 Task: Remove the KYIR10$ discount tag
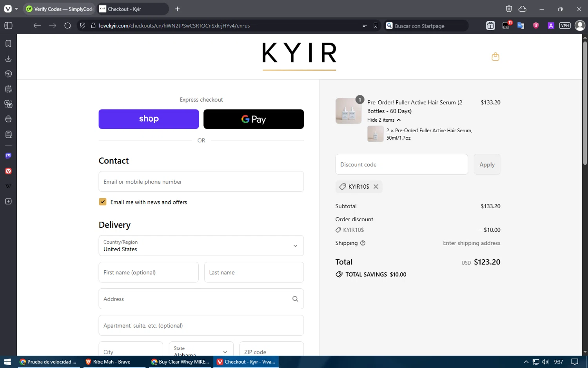(x=376, y=187)
